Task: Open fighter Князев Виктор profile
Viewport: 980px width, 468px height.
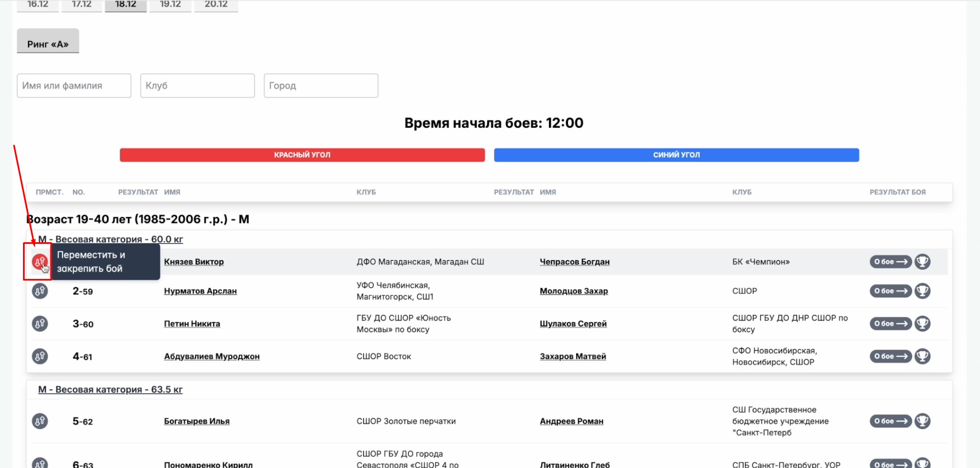Action: (194, 262)
